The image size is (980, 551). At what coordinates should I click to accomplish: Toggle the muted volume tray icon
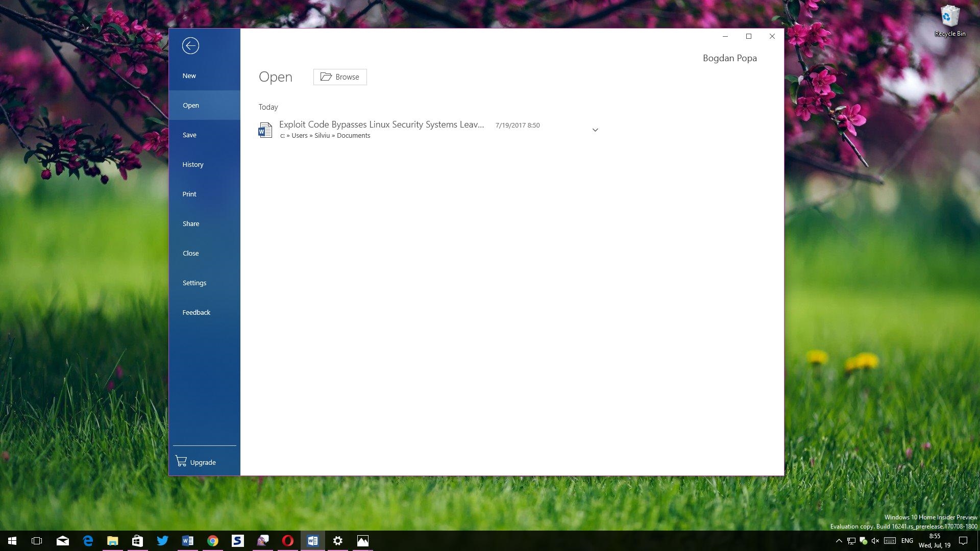[x=875, y=541]
